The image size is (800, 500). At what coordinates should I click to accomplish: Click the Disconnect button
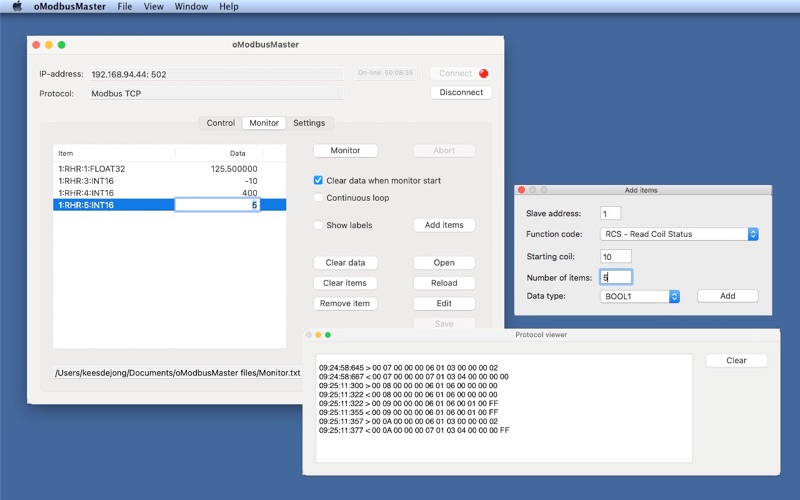[461, 92]
